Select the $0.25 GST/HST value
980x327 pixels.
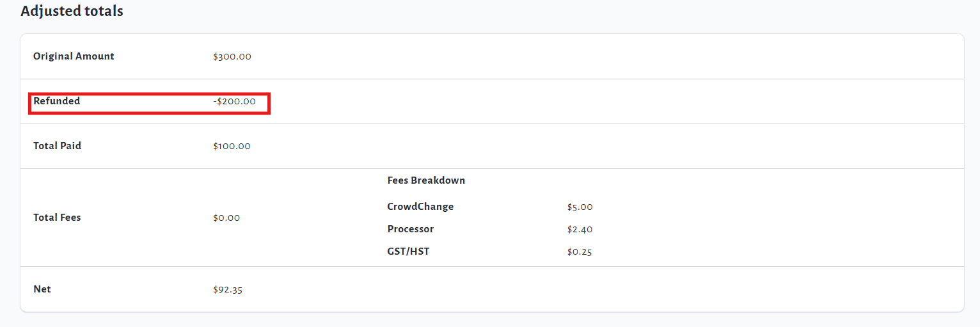[580, 251]
